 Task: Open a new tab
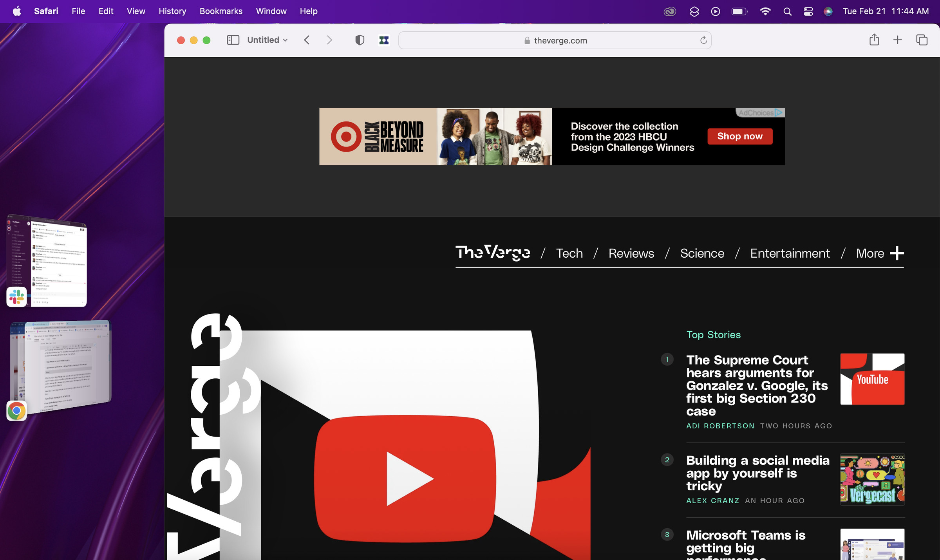(x=897, y=40)
